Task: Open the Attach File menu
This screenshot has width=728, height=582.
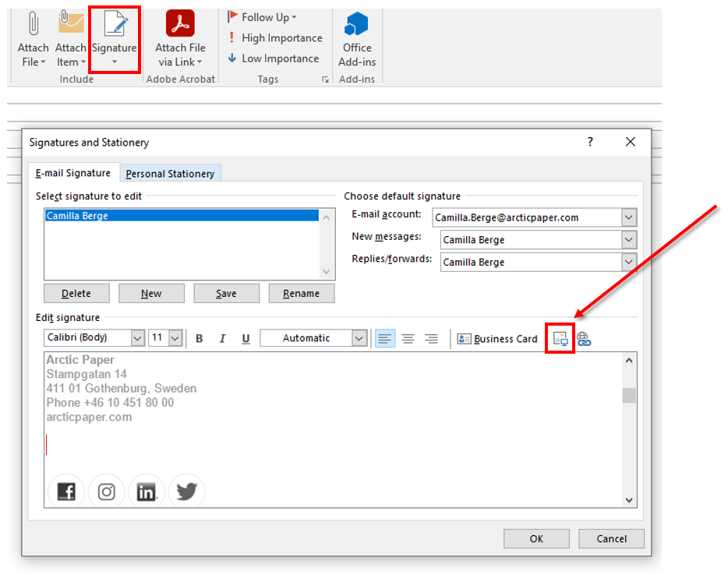Action: coord(33,38)
